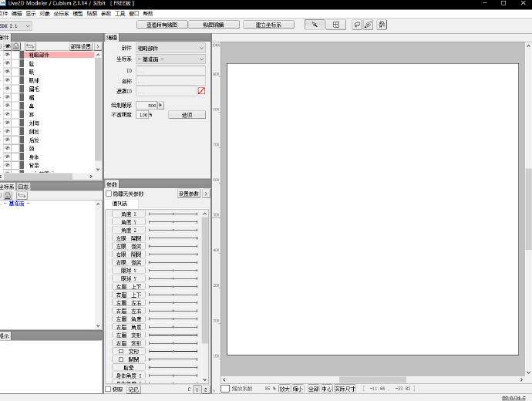Open the 工具 menu
Screen dimensions: 532x401
pyautogui.click(x=120, y=14)
